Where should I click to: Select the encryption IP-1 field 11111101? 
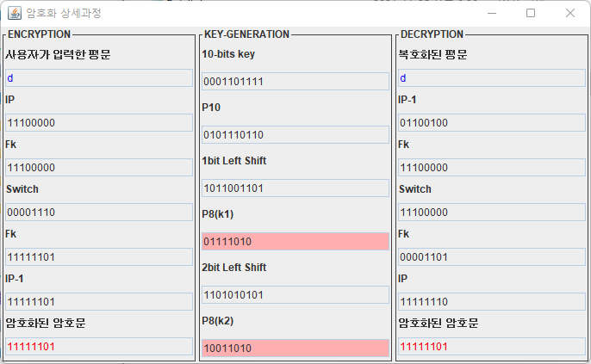click(99, 301)
